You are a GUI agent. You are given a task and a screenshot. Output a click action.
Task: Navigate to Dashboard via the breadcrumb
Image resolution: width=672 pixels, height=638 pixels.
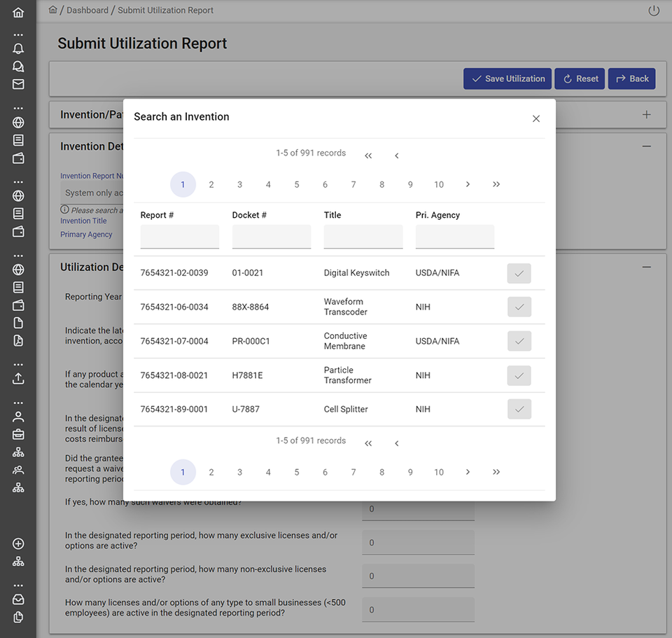click(87, 10)
